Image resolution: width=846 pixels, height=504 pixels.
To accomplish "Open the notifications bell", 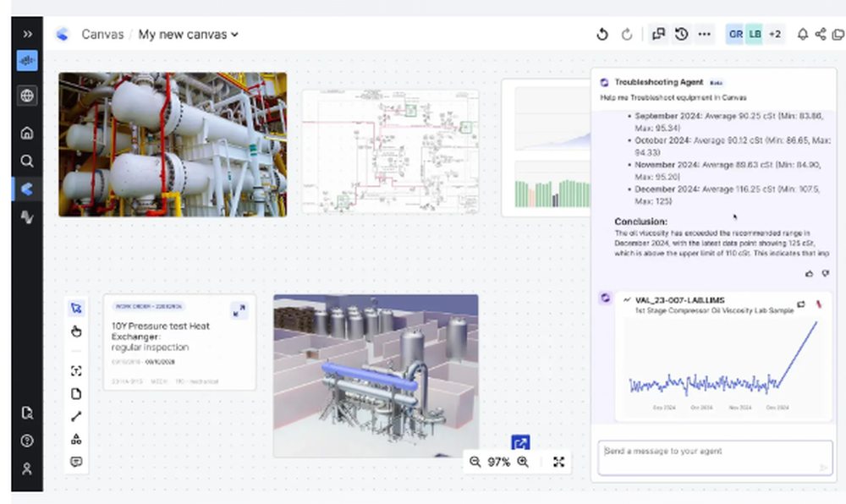I will tap(803, 35).
